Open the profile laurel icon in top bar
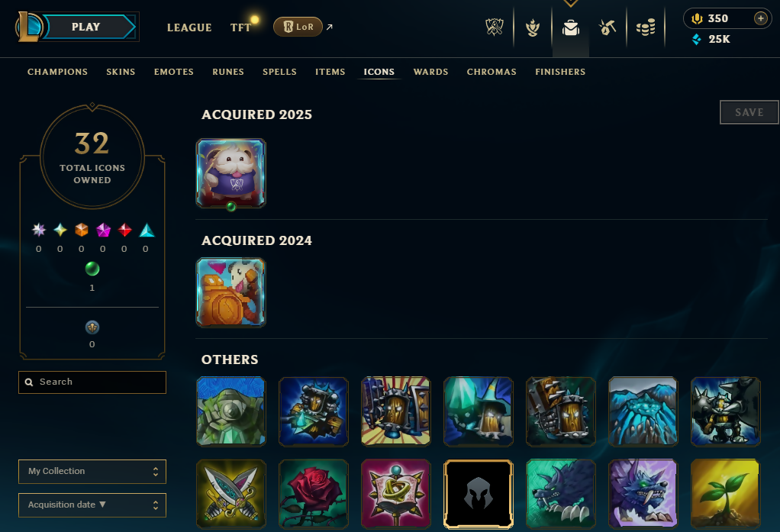This screenshot has height=532, width=780. coord(532,28)
